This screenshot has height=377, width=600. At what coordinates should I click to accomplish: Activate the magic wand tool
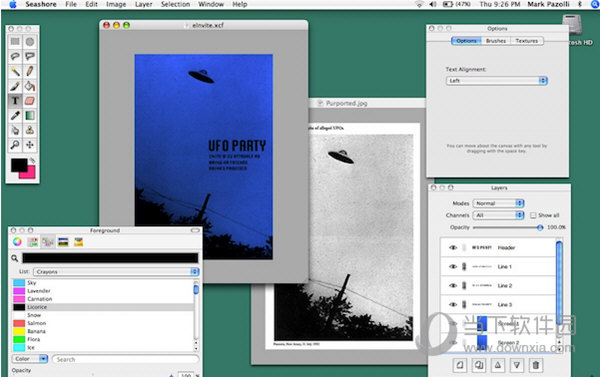[15, 71]
